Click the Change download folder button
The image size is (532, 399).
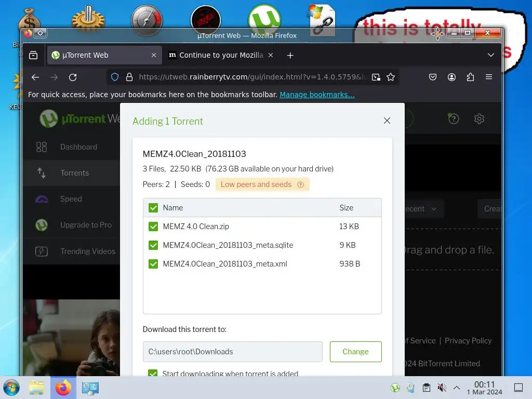(x=355, y=352)
